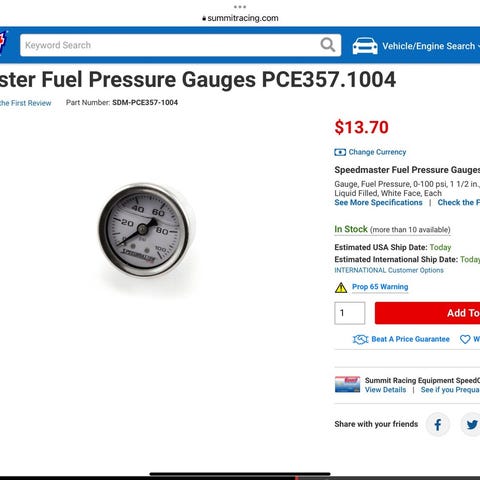Open the Vehicle/Engine Search dropdown
Screen dimensions: 480x480
tap(431, 46)
